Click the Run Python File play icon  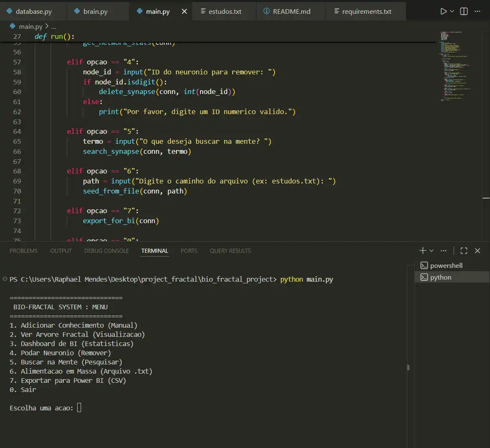(443, 11)
